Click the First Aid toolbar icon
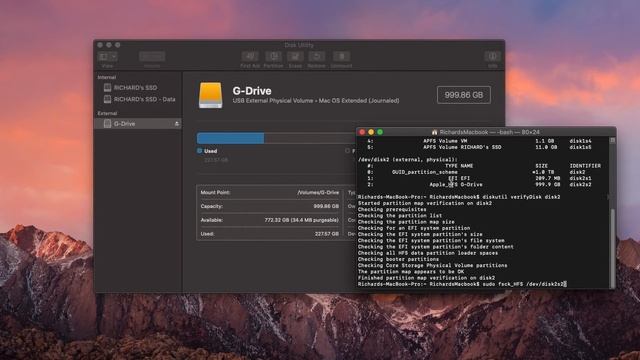This screenshot has height=360, width=640. point(250,56)
